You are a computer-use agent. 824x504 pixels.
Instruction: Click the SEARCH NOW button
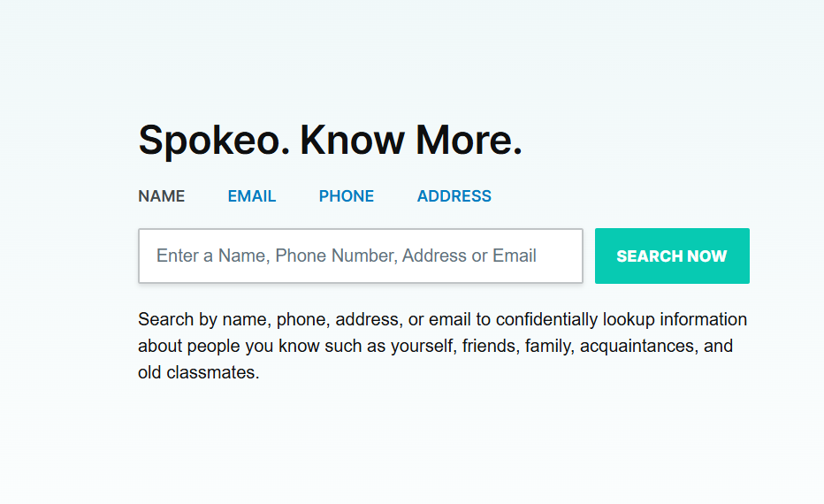(672, 256)
